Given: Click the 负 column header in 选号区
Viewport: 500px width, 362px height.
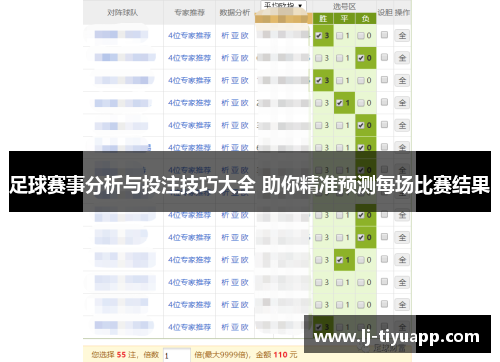Looking at the screenshot, I should pos(366,19).
